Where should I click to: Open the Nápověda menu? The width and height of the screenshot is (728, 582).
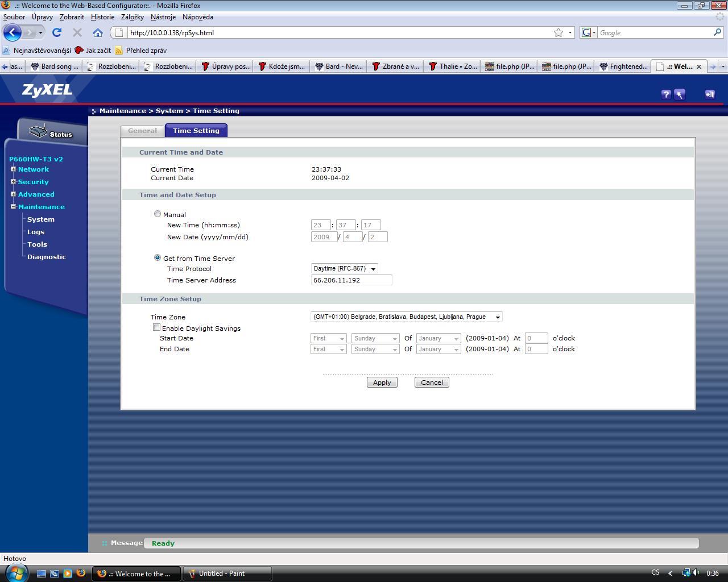[x=198, y=17]
